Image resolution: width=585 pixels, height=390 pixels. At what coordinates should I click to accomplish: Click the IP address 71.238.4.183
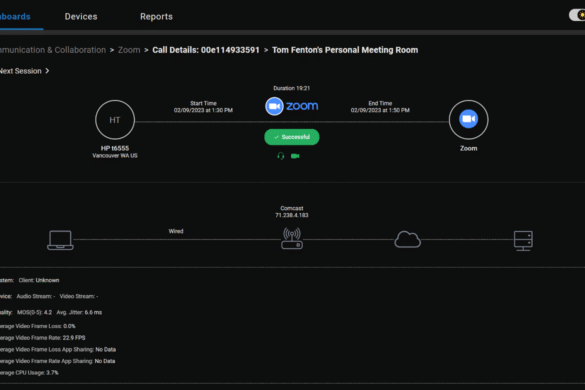click(292, 215)
